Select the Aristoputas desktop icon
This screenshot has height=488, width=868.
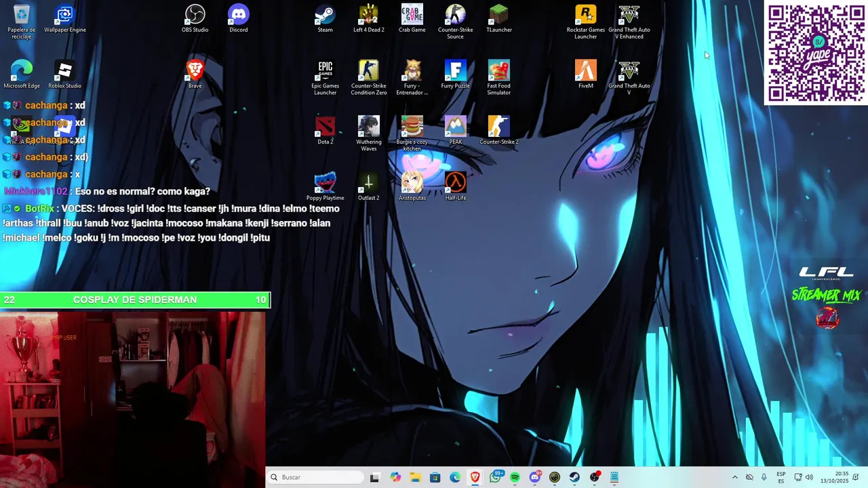pyautogui.click(x=412, y=186)
